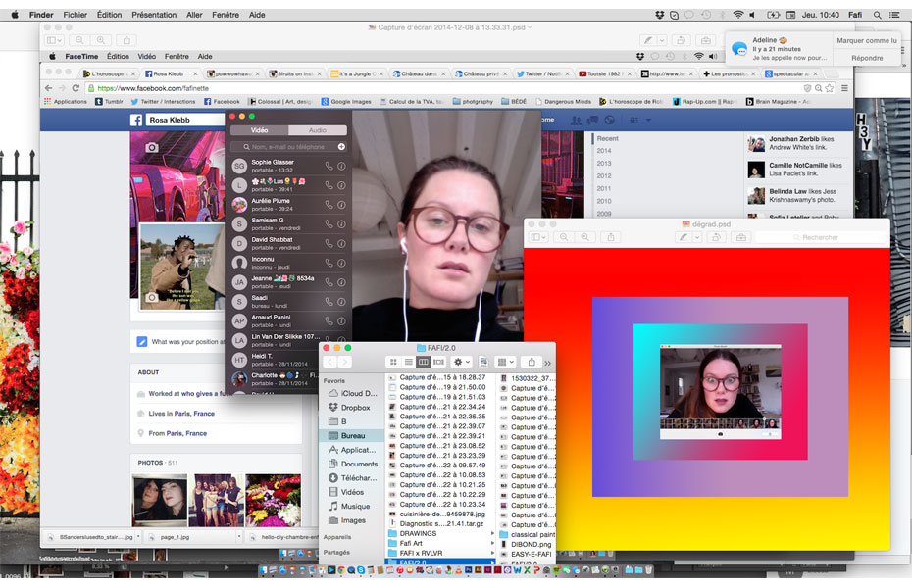Switch Finder to icon view

[x=393, y=362]
